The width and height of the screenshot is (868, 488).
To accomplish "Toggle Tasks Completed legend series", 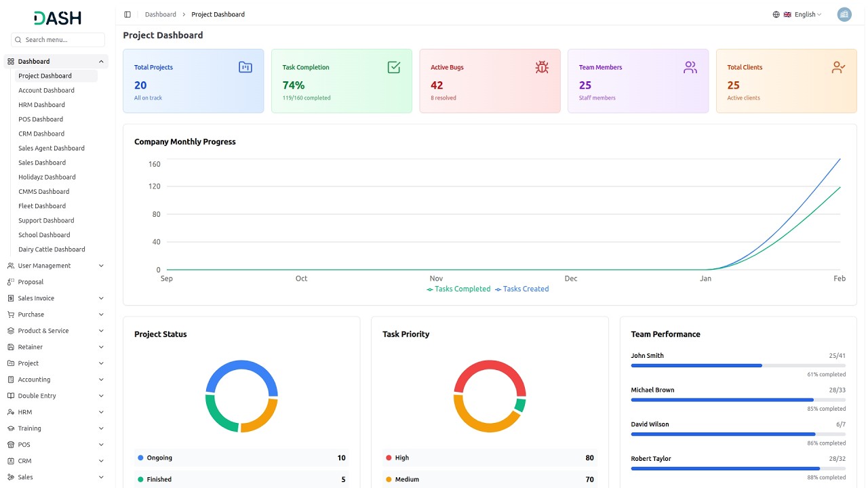I will 458,289.
